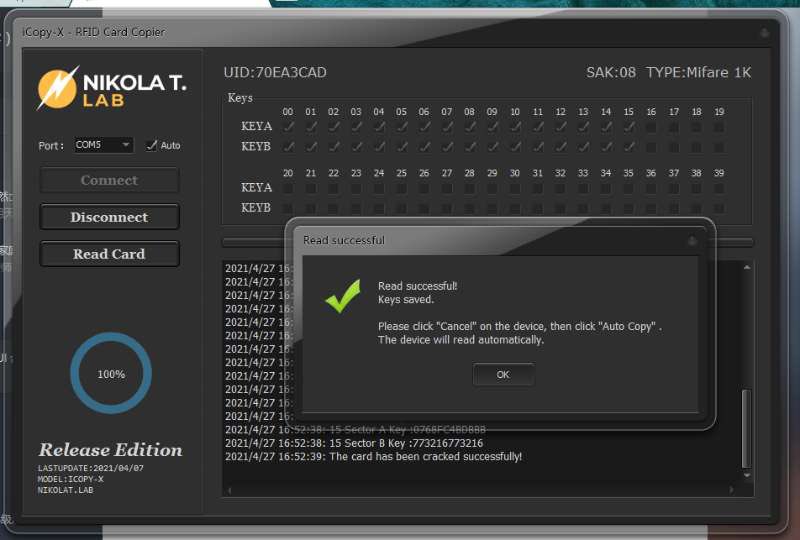Toggle KEYB checkbox for sector 15
The width and height of the screenshot is (800, 540).
pos(629,147)
